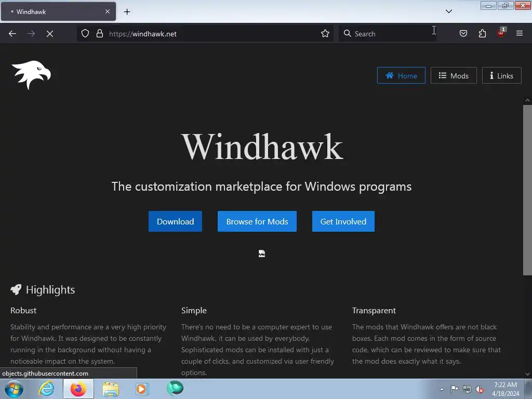Open the Extensions puzzle icon
This screenshot has width=532, height=399.
pyautogui.click(x=482, y=33)
